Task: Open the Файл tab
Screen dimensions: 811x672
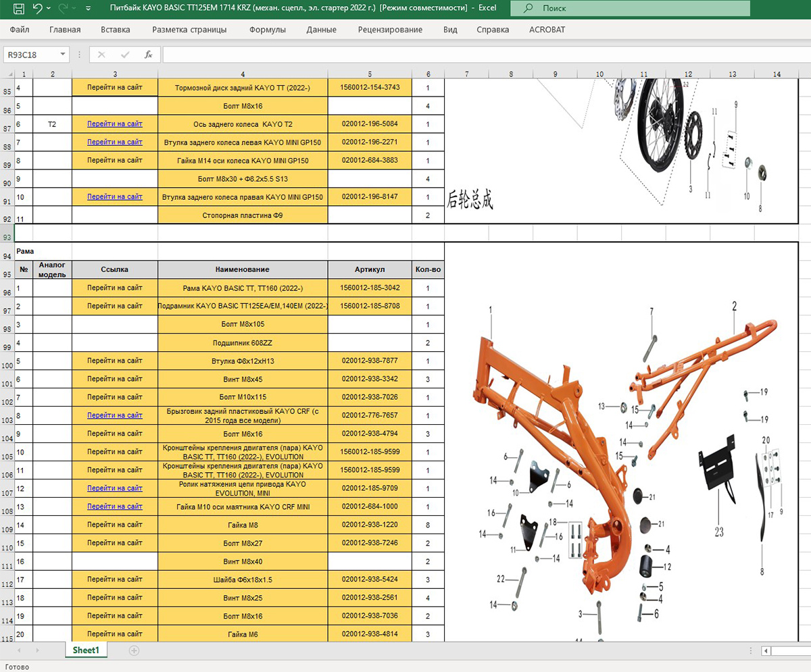Action: 20,30
